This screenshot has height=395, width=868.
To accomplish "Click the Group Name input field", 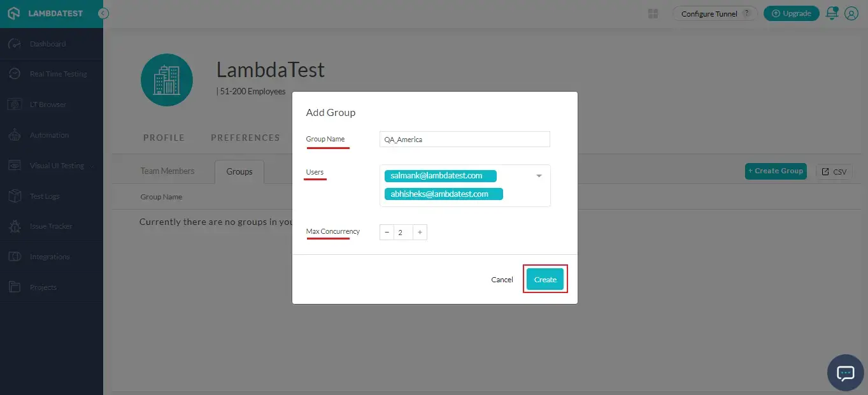I will (464, 140).
